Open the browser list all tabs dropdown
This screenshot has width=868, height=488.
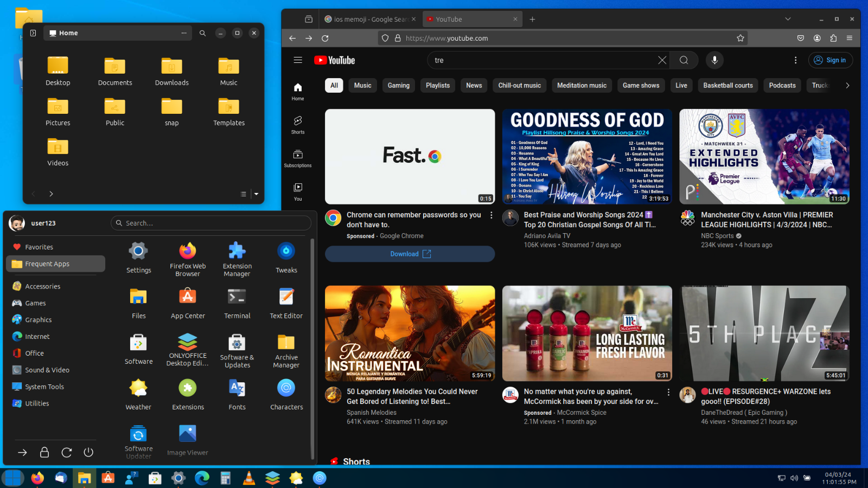[788, 19]
